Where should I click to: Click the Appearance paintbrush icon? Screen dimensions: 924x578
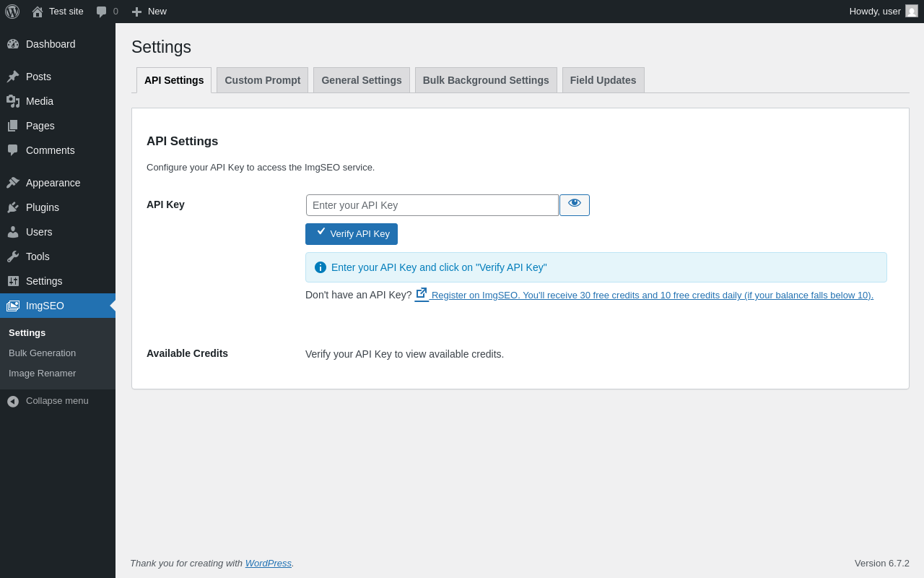coord(13,183)
